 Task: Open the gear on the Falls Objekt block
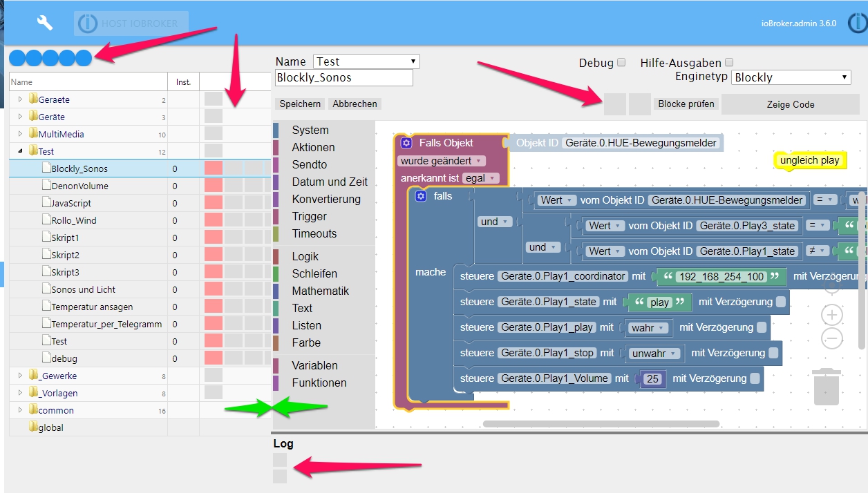click(406, 143)
